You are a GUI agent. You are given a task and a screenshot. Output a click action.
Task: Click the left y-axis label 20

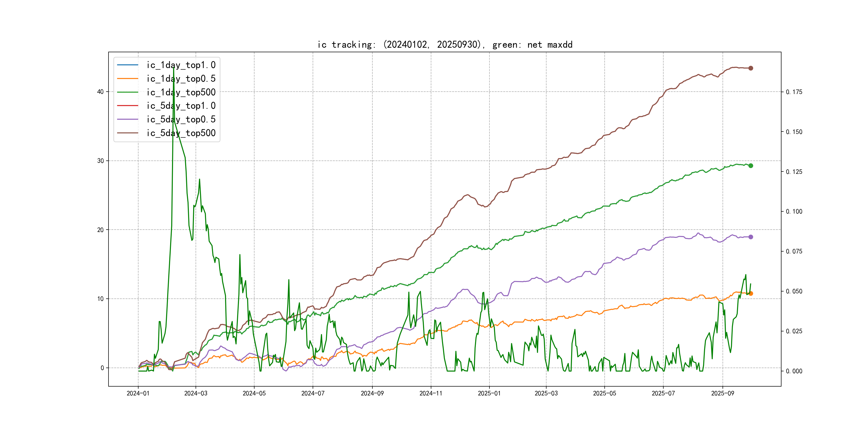pos(100,230)
